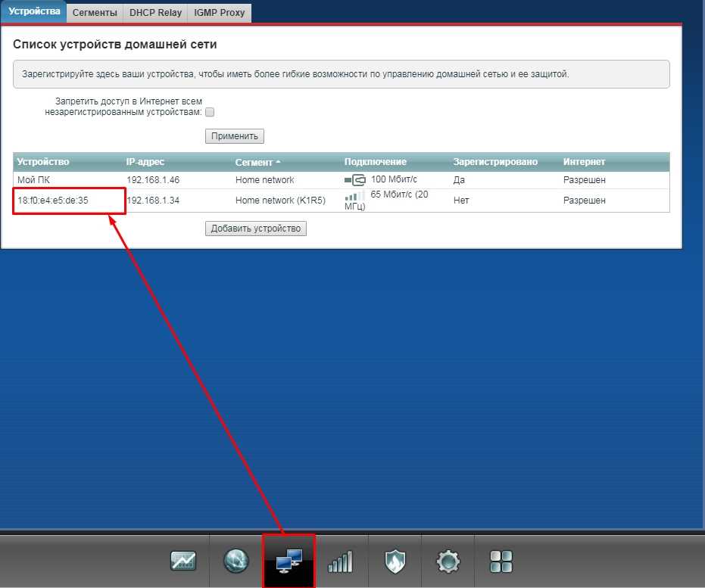
Task: Go to the IGMP Proxy tab
Action: point(219,13)
